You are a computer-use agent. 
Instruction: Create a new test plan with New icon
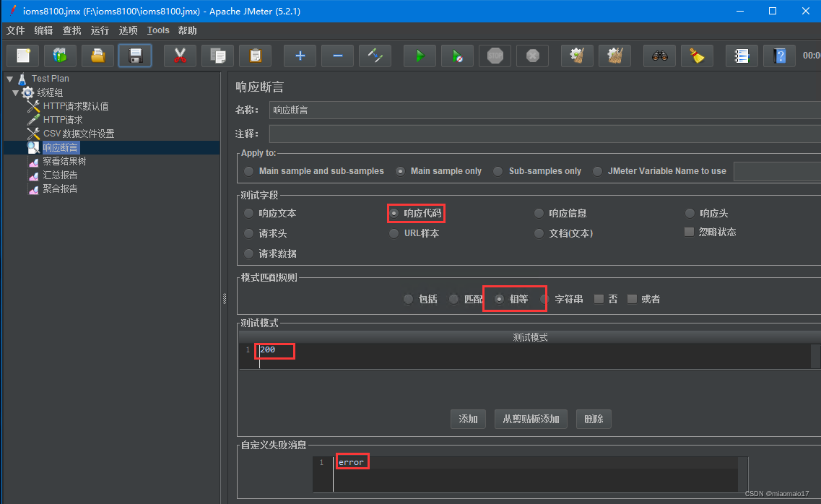(x=23, y=56)
